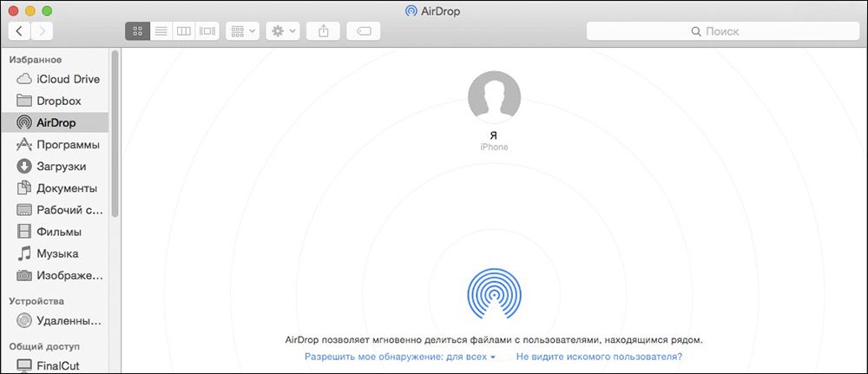The image size is (868, 374).
Task: Click the Рабочий стол desktop icon
Action: [24, 210]
